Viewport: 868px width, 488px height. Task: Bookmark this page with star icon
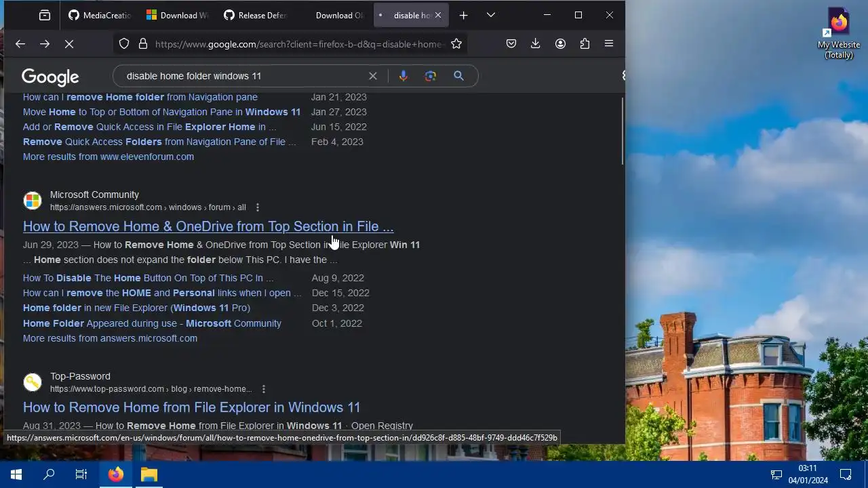(x=456, y=44)
